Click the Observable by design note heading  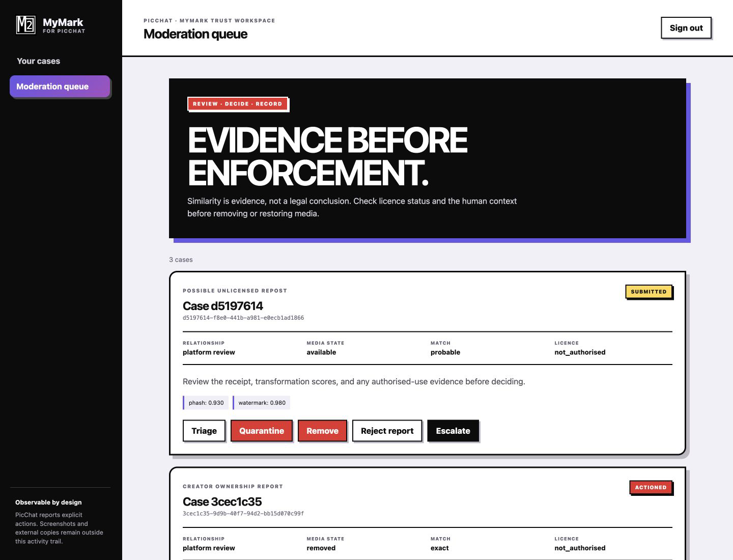click(48, 502)
